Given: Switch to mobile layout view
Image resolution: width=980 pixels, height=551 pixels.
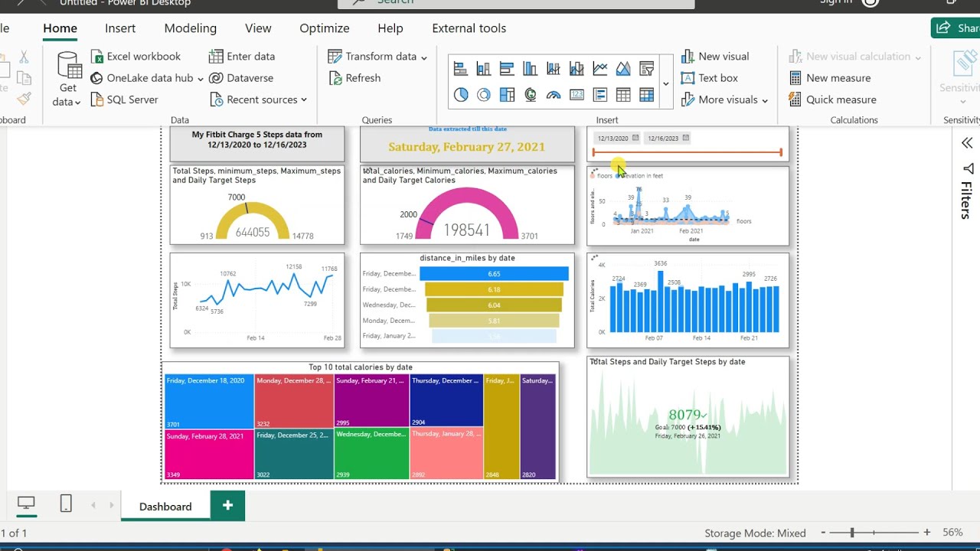Looking at the screenshot, I should coord(66,504).
